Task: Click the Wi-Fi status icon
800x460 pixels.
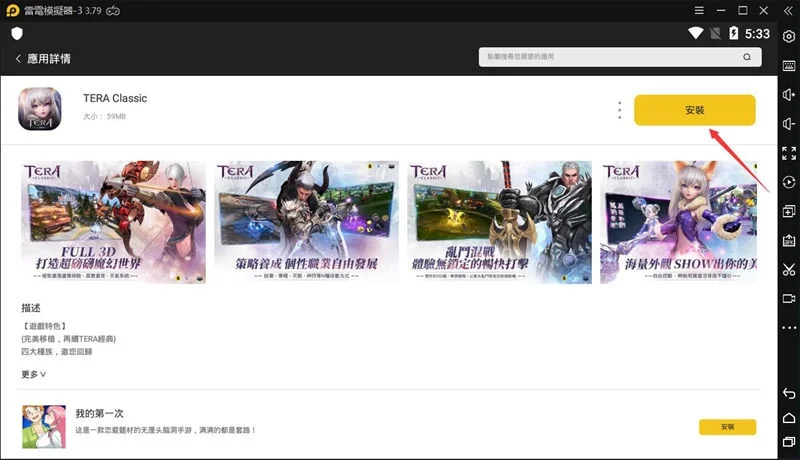Action: [695, 33]
